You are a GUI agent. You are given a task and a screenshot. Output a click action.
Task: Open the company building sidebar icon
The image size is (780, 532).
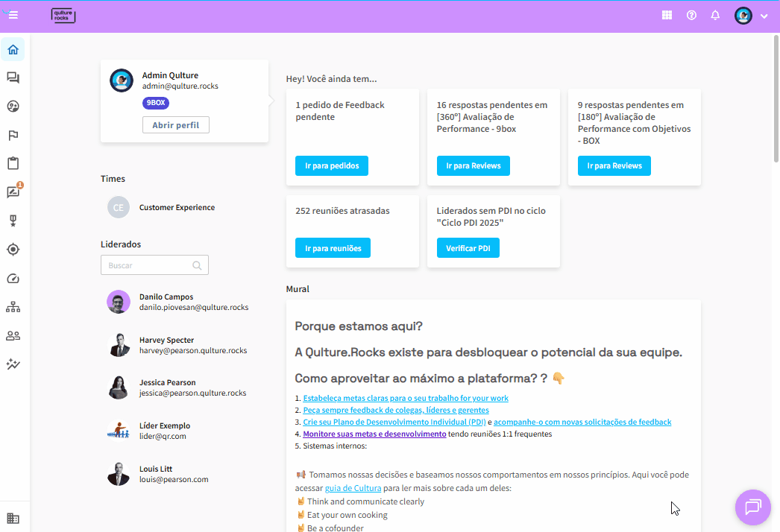[x=13, y=519]
